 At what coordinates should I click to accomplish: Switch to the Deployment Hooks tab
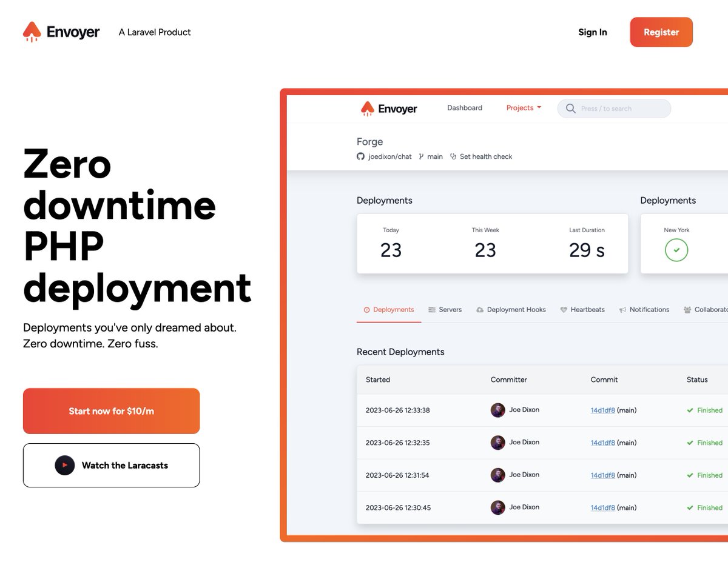pos(511,310)
